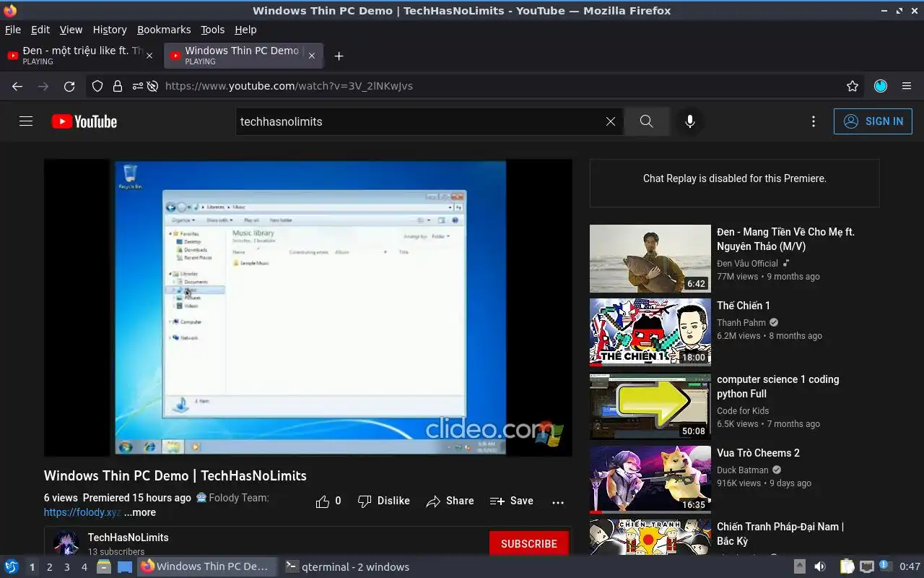Reload the current page

[69, 86]
